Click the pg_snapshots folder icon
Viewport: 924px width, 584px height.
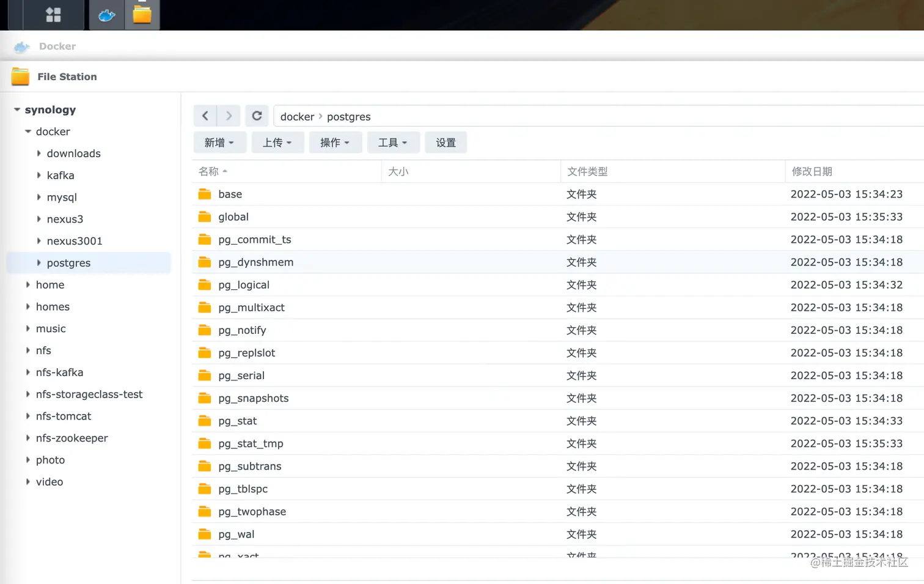click(x=205, y=398)
